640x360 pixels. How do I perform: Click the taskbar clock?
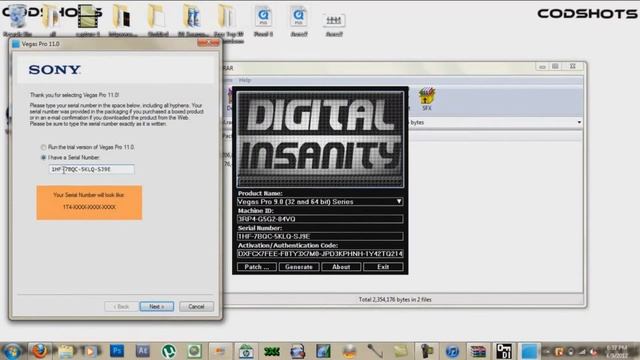click(x=617, y=351)
